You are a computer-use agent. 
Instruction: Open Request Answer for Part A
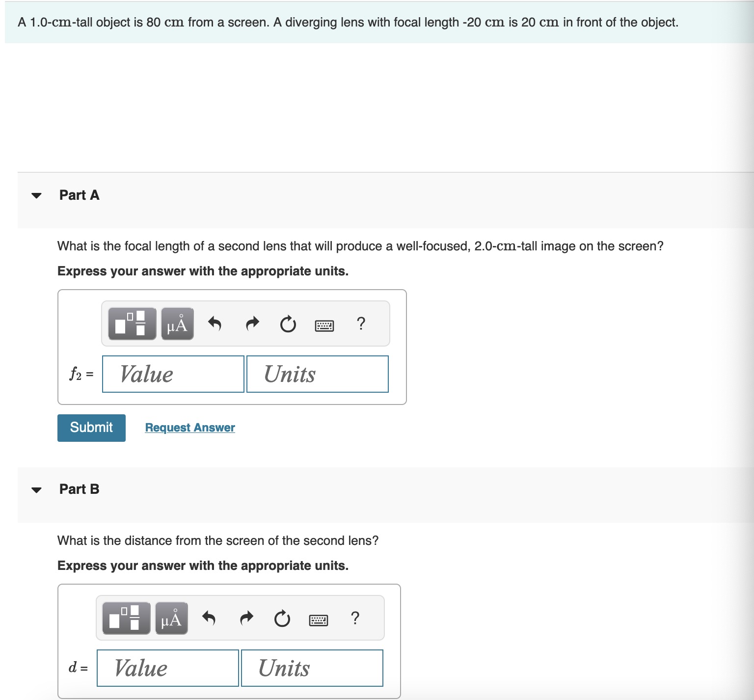click(x=189, y=427)
